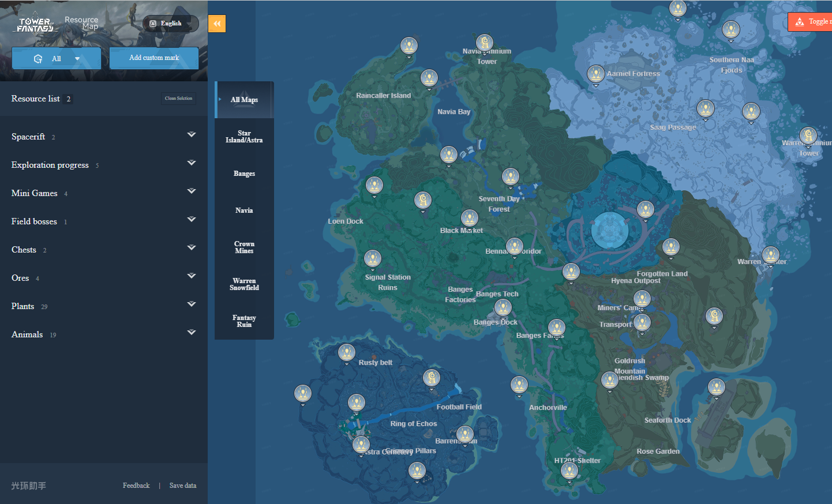The height and width of the screenshot is (504, 832).
Task: Click the Tower of Fantasy logo
Action: [x=36, y=24]
